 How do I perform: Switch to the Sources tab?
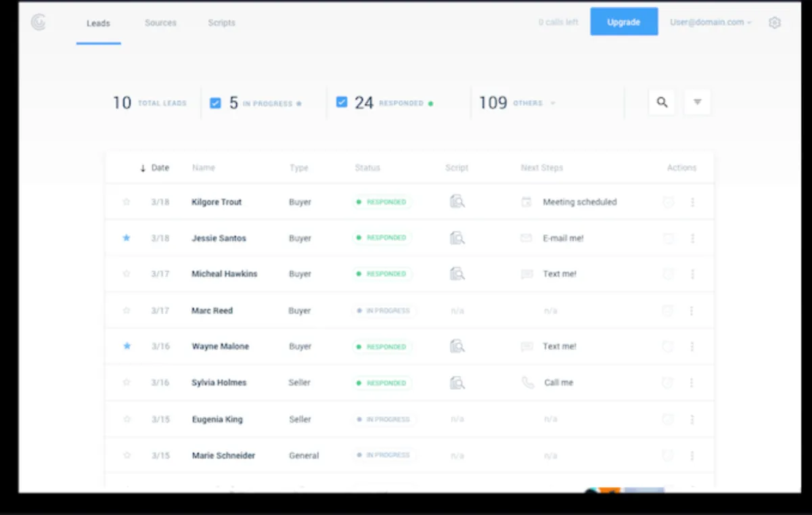160,23
